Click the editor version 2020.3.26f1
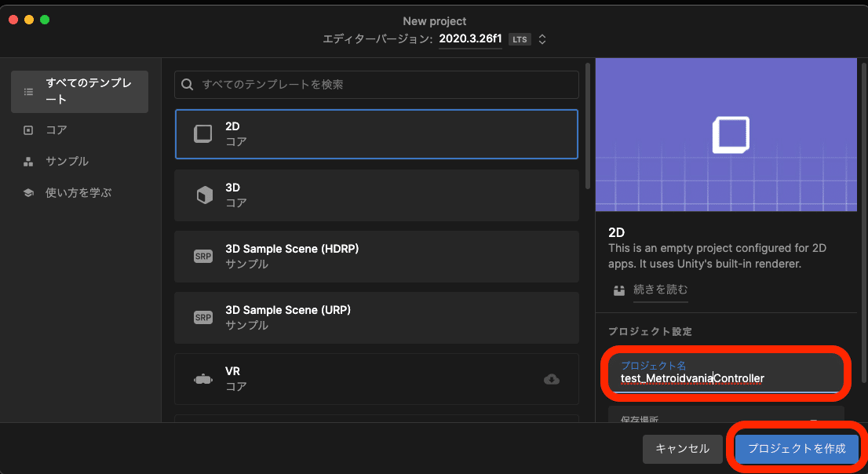This screenshot has width=868, height=474. click(471, 38)
